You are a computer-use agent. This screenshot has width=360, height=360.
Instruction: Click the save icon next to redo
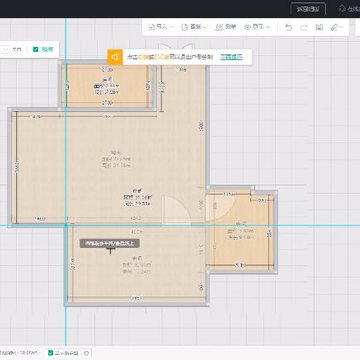tap(319, 27)
